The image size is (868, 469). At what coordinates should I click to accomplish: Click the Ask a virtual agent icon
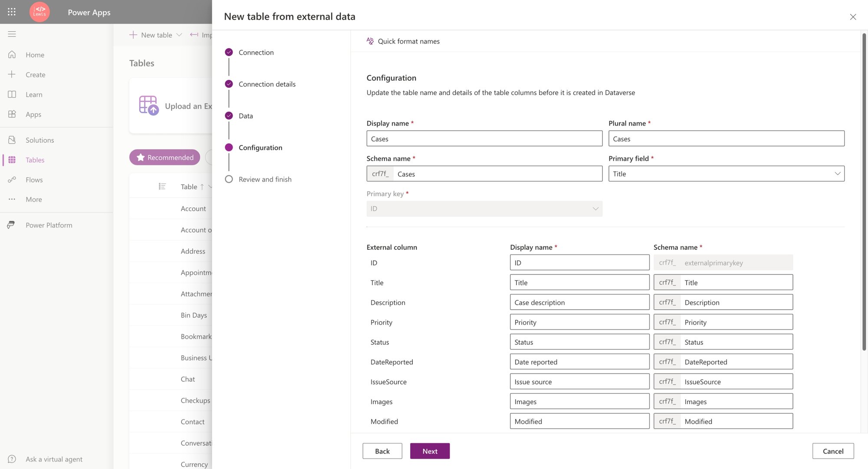coord(12,459)
